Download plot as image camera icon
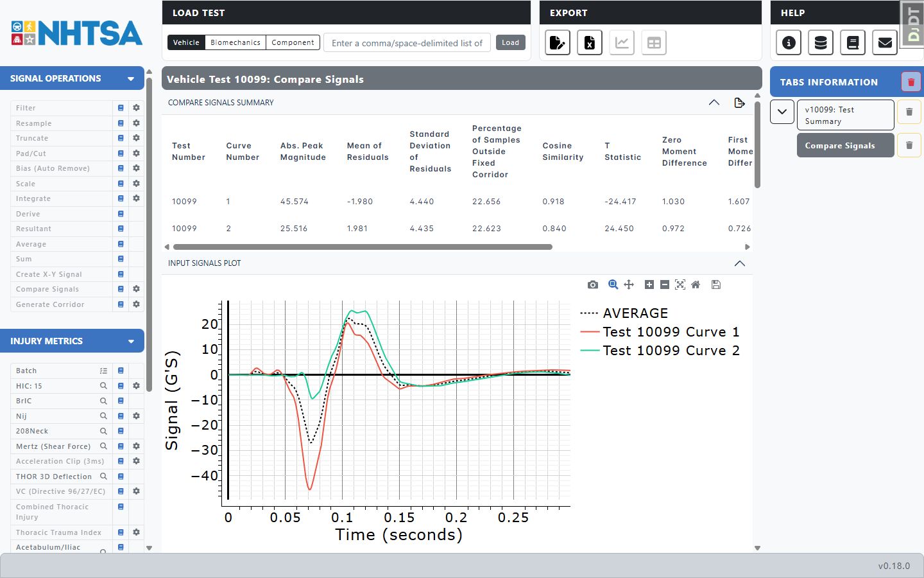 tap(593, 285)
